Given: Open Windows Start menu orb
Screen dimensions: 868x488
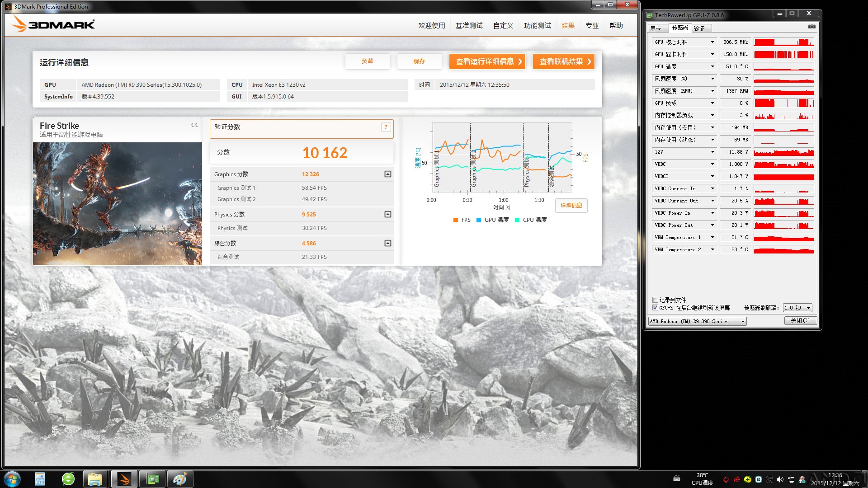Looking at the screenshot, I should point(12,479).
